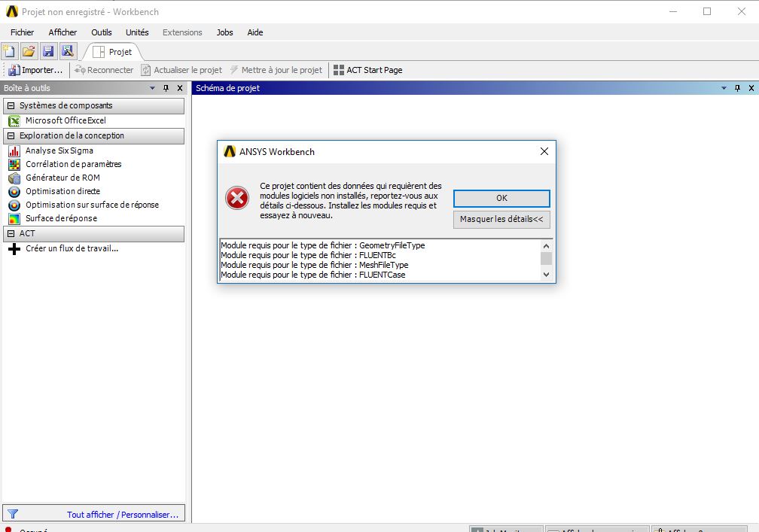The width and height of the screenshot is (759, 532).
Task: Click the Microsoft Office Excel icon
Action: coord(14,121)
